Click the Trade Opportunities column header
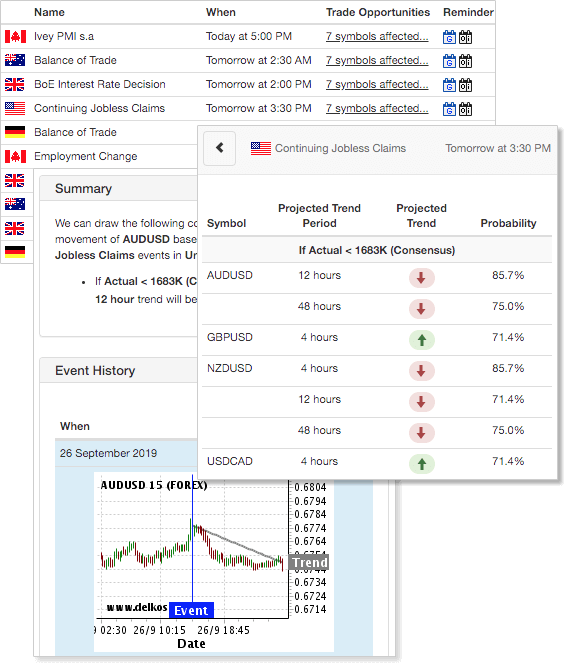This screenshot has width=564, height=663. click(378, 12)
